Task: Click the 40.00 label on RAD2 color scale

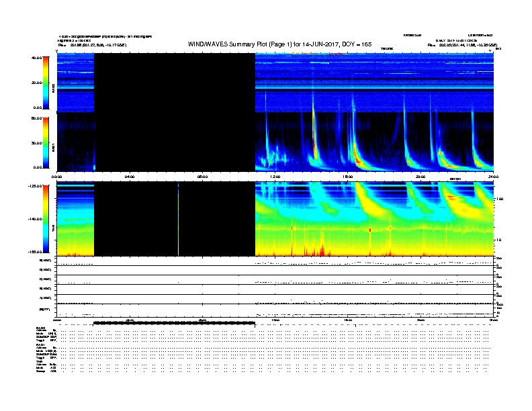Action: click(37, 58)
